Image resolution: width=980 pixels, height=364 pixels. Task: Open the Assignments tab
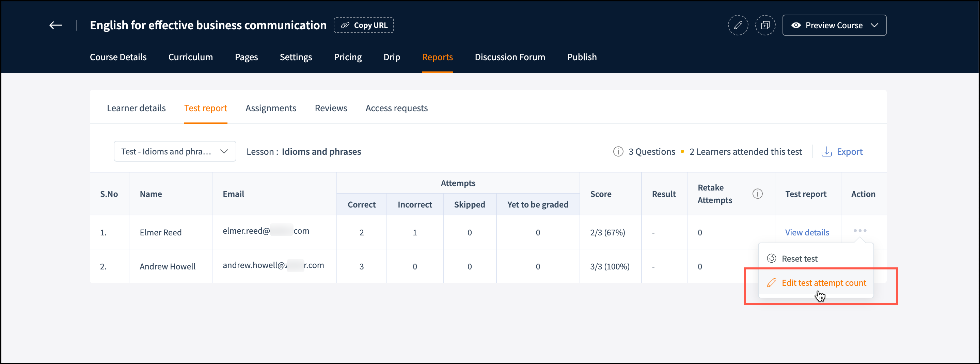pos(270,108)
